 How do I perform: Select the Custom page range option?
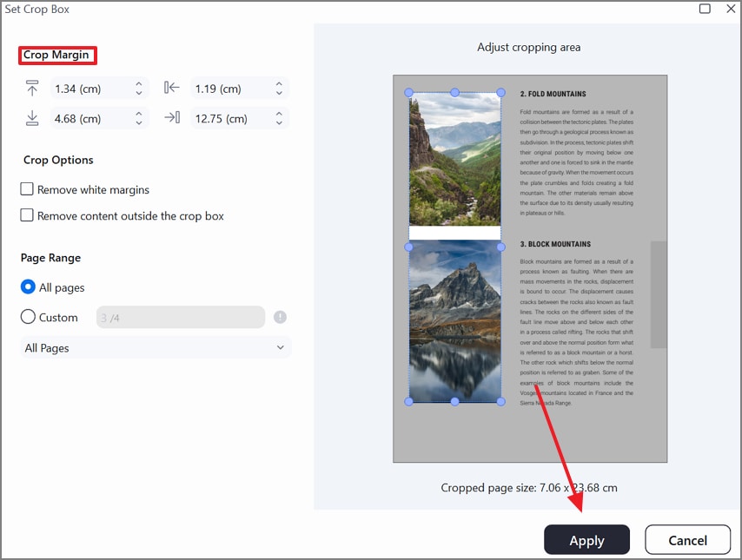(x=27, y=317)
